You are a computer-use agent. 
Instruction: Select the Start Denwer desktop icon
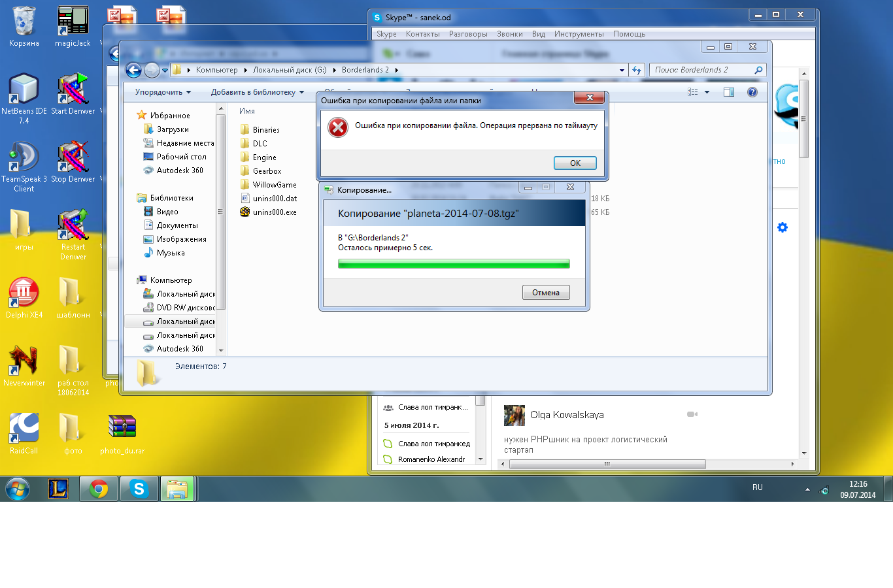73,94
